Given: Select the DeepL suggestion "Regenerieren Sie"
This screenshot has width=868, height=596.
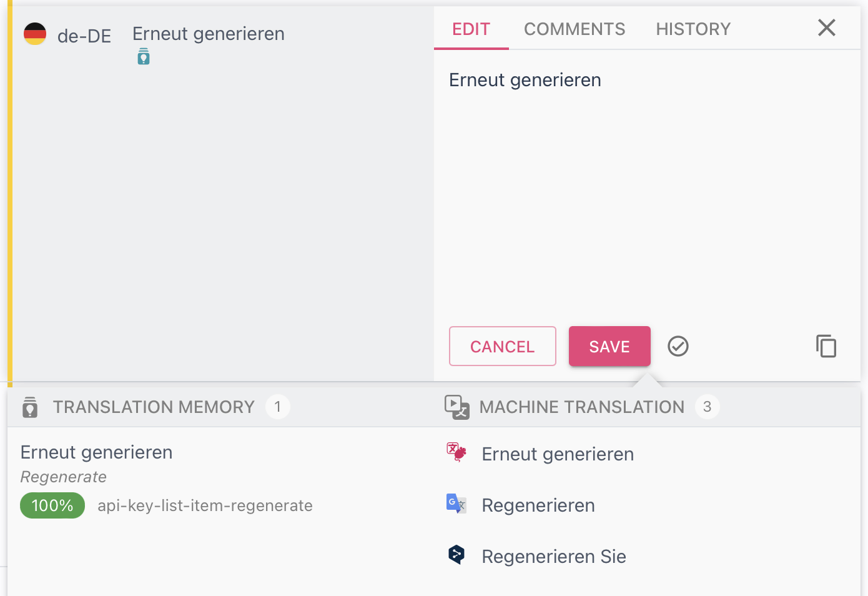Looking at the screenshot, I should (x=553, y=557).
